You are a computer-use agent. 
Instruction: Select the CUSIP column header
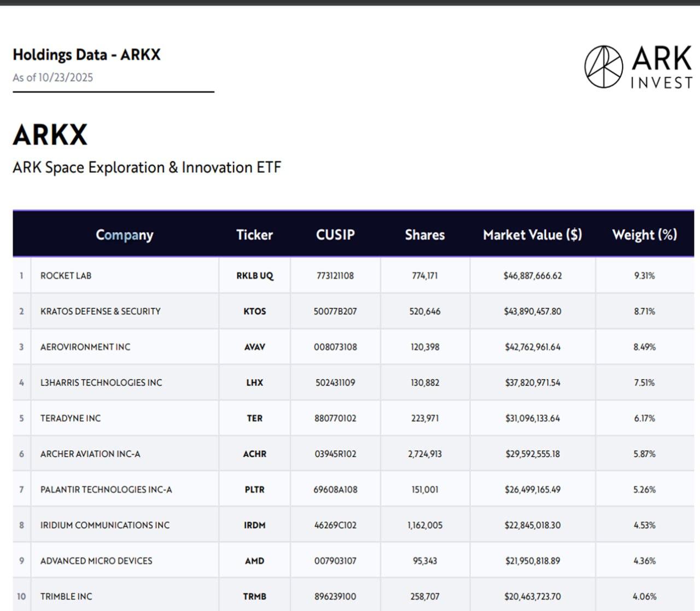(335, 235)
